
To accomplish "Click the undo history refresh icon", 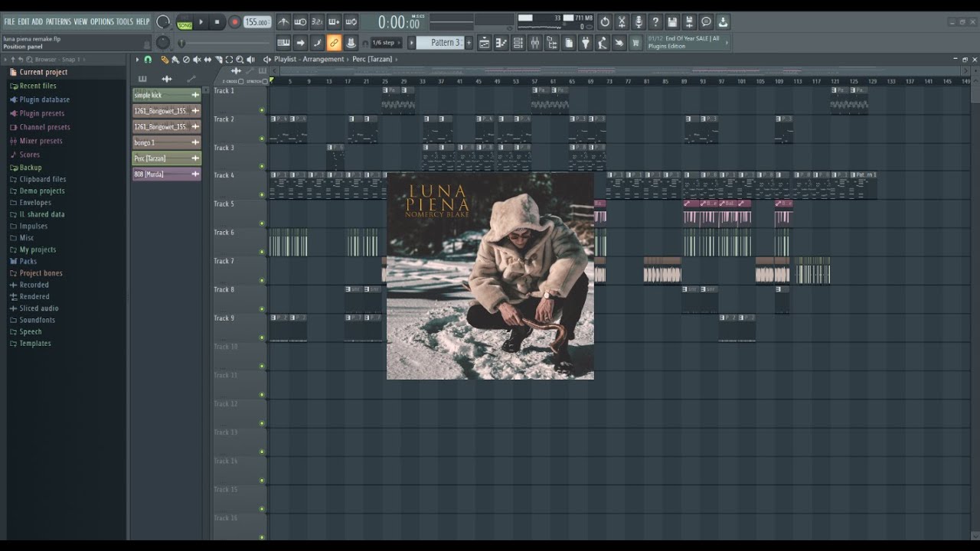I will pos(605,22).
